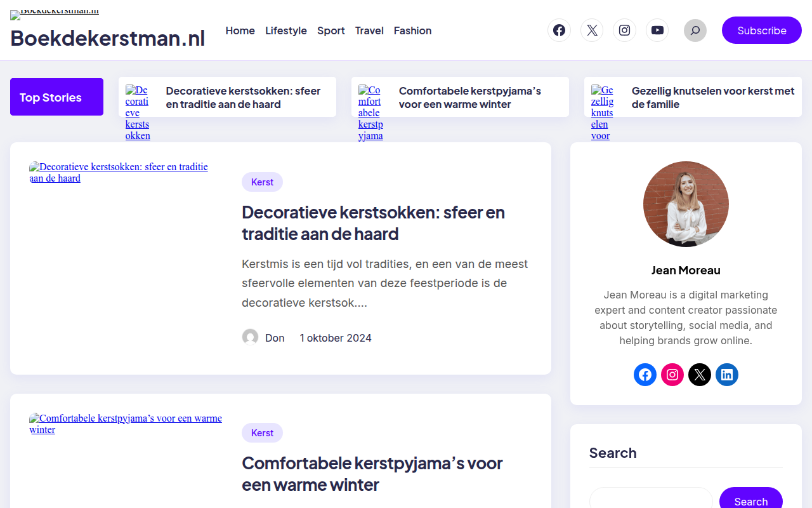The width and height of the screenshot is (812, 508).
Task: Open main article title 'Comfortabele kerstpyjama's voor een warme winter'
Action: coord(372,474)
